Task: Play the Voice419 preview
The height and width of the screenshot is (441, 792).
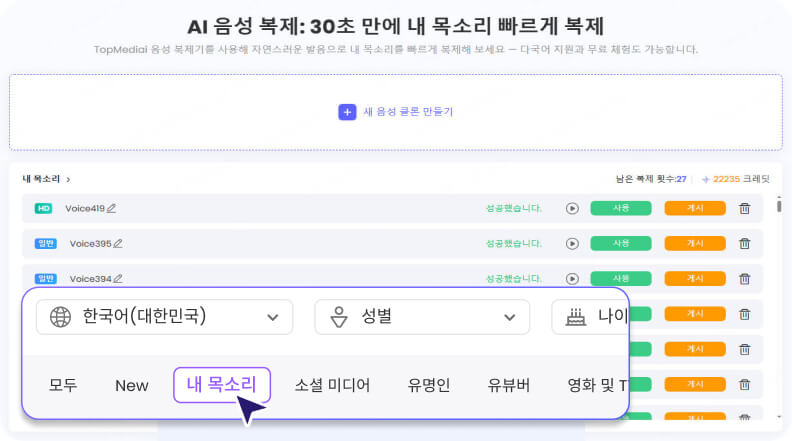Action: 572,208
